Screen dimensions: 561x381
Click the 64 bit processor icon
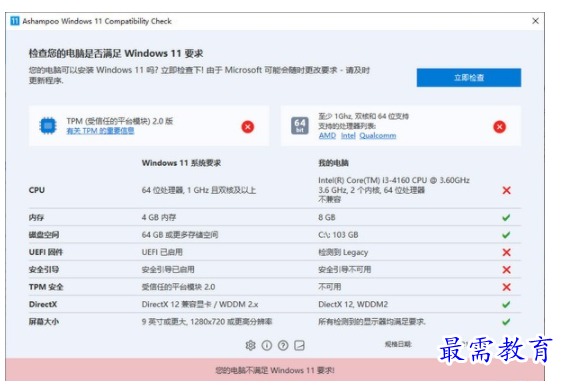(300, 126)
